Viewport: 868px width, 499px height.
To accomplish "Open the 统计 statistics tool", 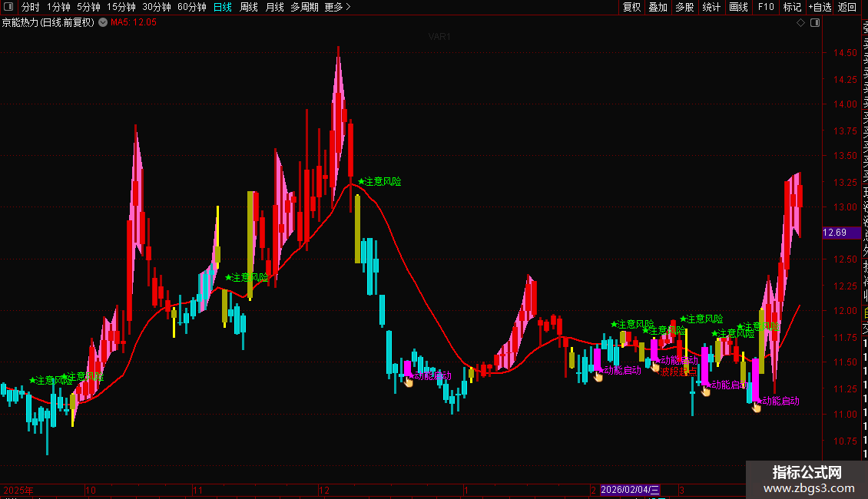I will point(711,7).
